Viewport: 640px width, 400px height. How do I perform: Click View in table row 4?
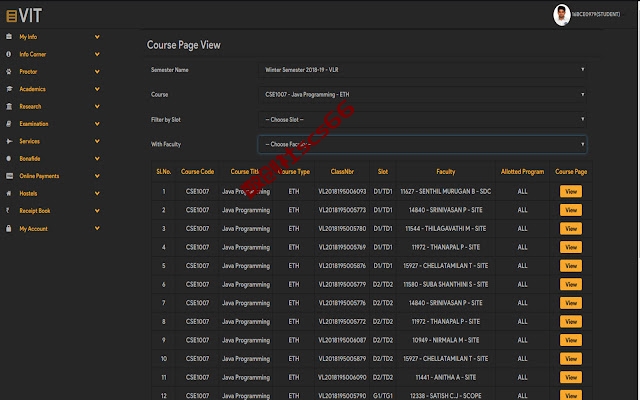pos(571,247)
